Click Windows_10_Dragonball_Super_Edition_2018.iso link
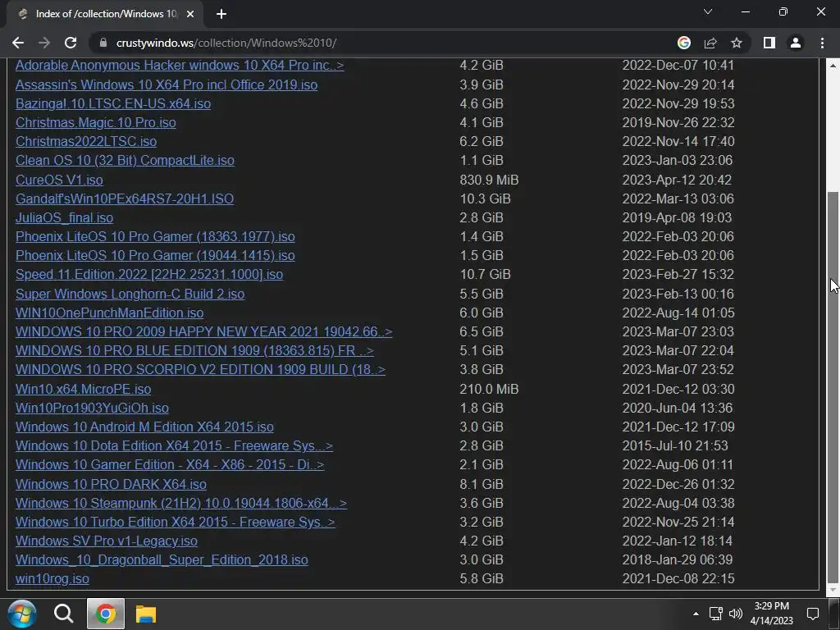 point(162,559)
